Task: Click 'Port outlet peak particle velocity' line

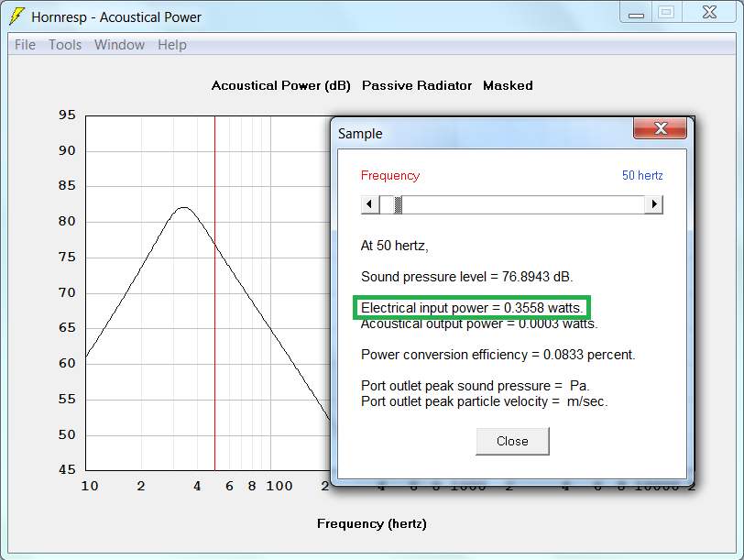Action: (x=484, y=401)
